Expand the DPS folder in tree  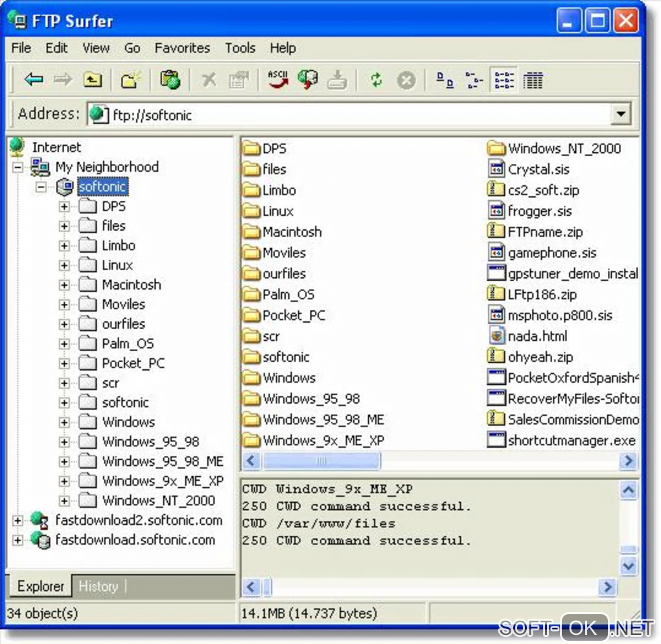coord(64,207)
